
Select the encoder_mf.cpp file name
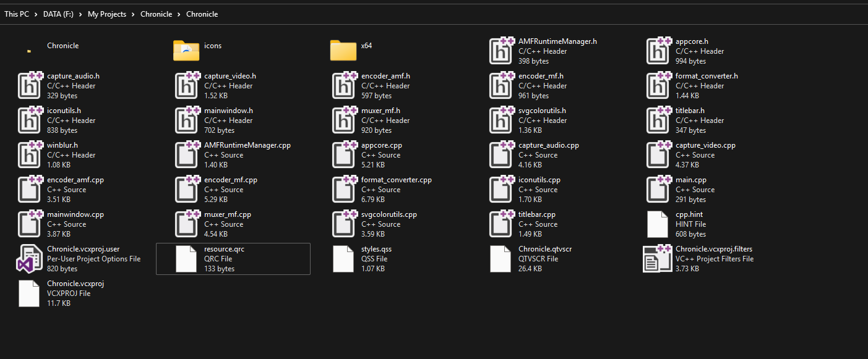click(231, 180)
